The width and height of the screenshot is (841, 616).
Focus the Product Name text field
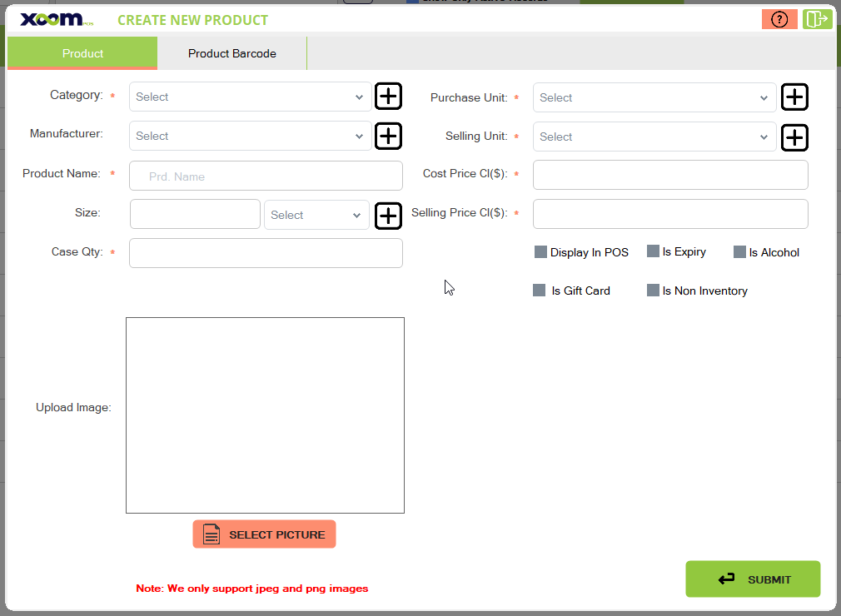(x=266, y=176)
